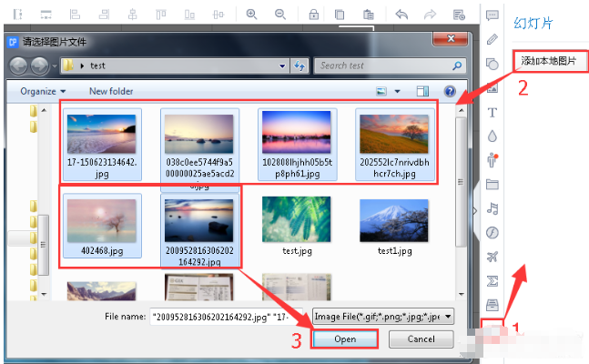
Task: Click the 添加本地图片 button
Action: click(549, 61)
